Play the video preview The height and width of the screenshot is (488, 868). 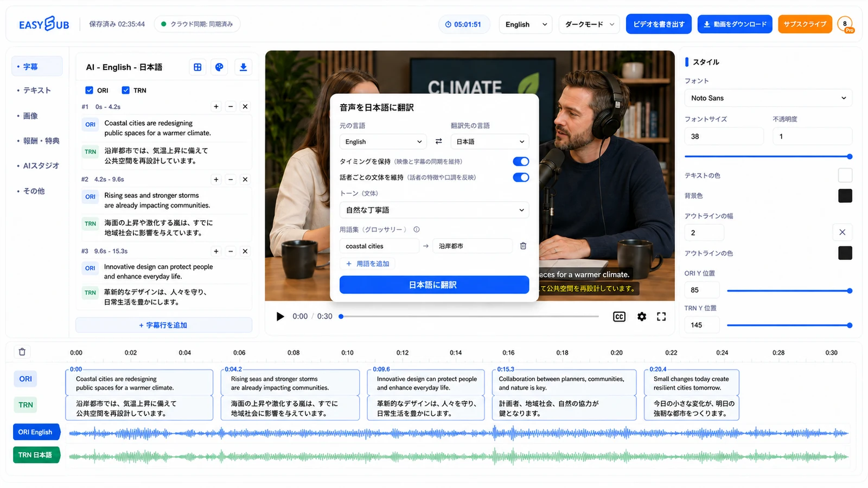280,317
